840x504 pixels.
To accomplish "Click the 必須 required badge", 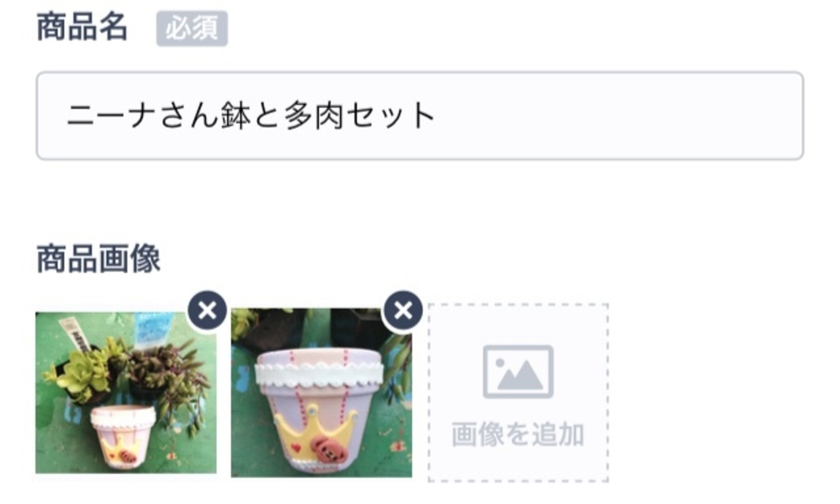I will [192, 29].
